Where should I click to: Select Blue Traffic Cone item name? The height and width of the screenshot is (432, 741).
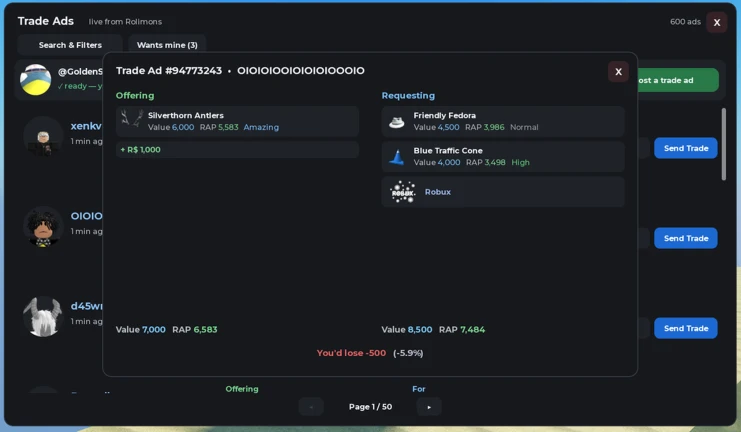[x=448, y=150]
